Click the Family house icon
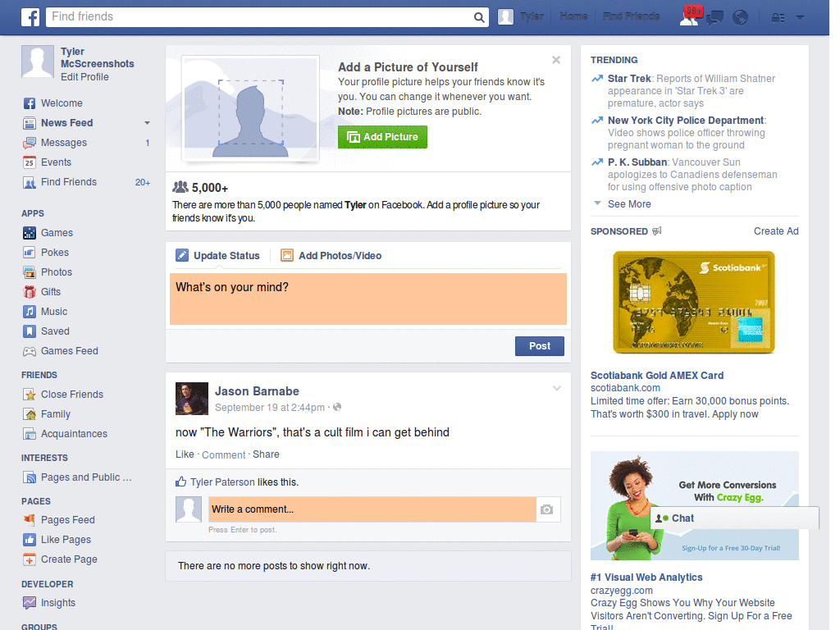The width and height of the screenshot is (840, 630). pos(30,414)
